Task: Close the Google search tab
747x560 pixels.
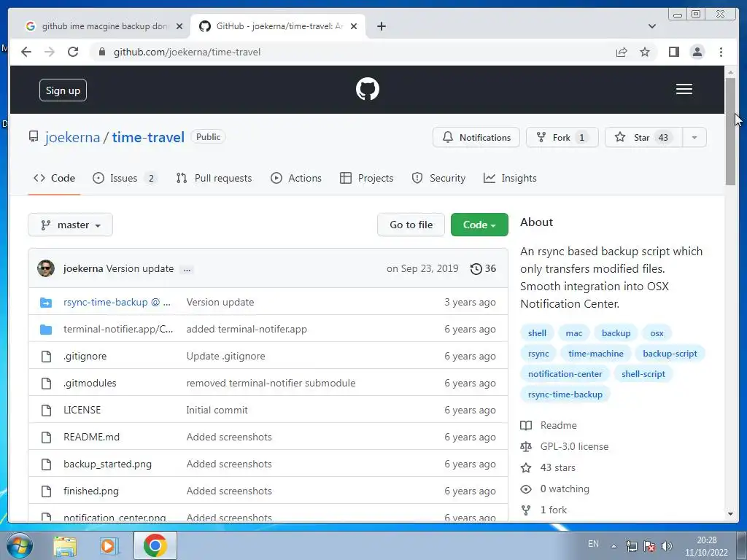Action: [179, 26]
